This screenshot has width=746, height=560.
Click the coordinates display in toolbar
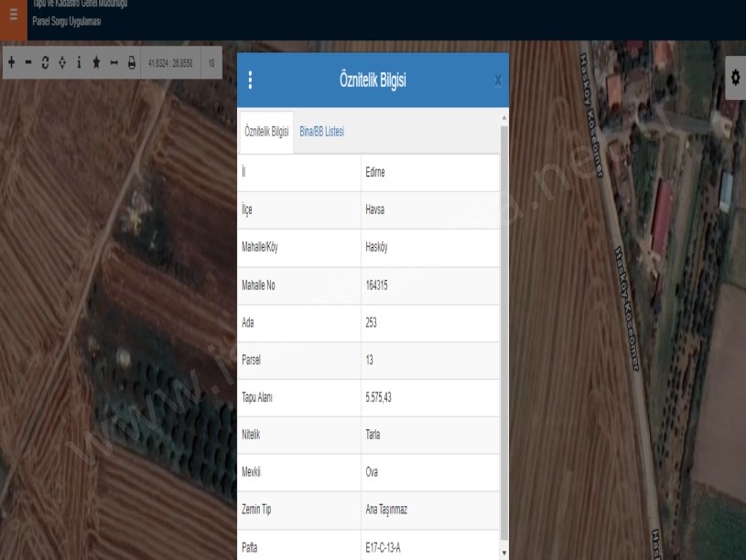(x=170, y=62)
